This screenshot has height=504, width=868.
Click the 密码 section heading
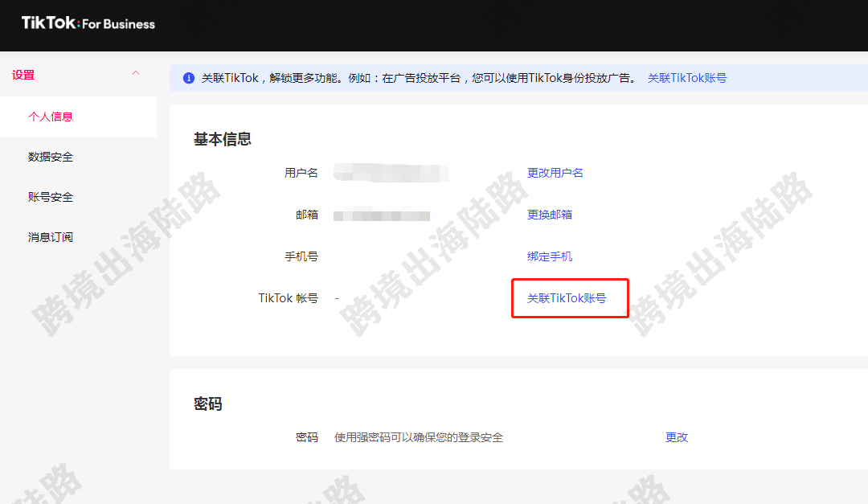(208, 404)
